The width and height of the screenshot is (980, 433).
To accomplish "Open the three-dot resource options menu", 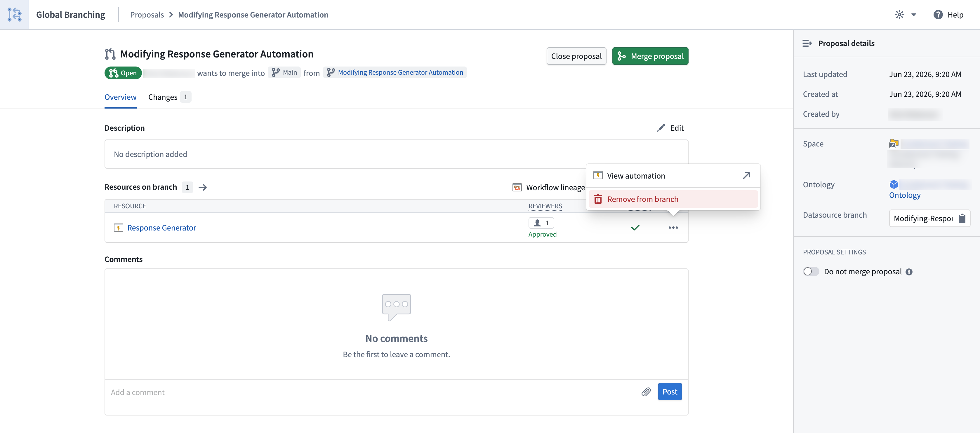I will [673, 227].
